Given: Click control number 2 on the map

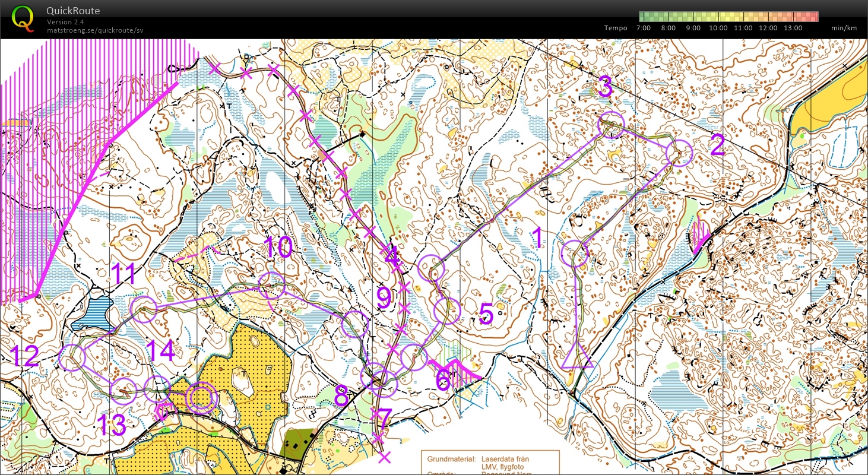Looking at the screenshot, I should click(717, 145).
